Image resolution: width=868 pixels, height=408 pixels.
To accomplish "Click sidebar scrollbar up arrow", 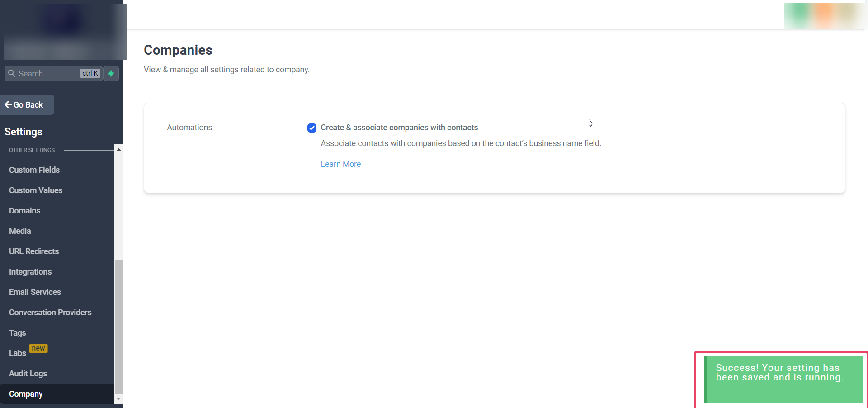I will click(118, 149).
